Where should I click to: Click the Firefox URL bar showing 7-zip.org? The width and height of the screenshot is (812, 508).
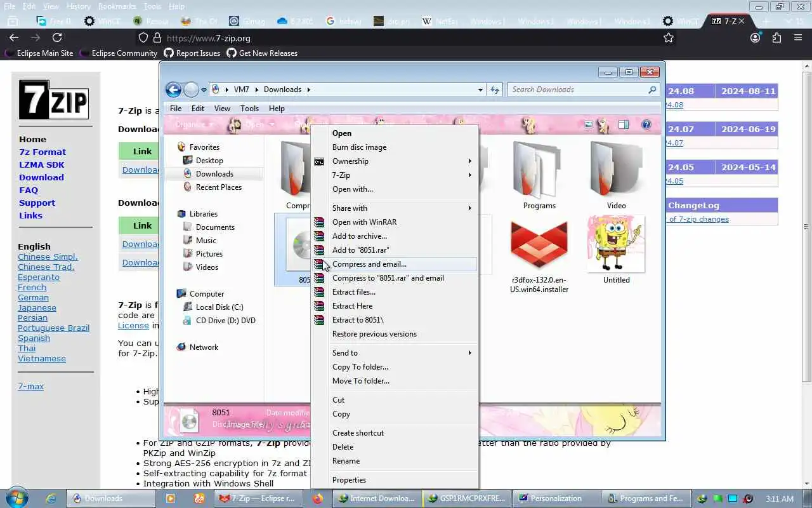406,38
